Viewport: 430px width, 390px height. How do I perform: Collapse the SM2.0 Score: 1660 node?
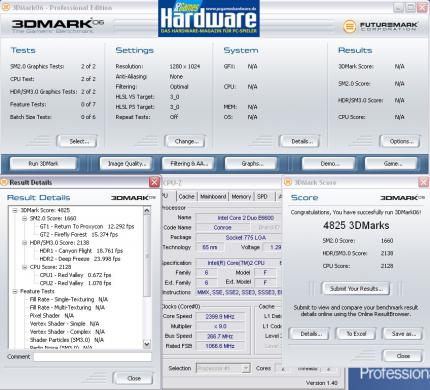point(24,218)
